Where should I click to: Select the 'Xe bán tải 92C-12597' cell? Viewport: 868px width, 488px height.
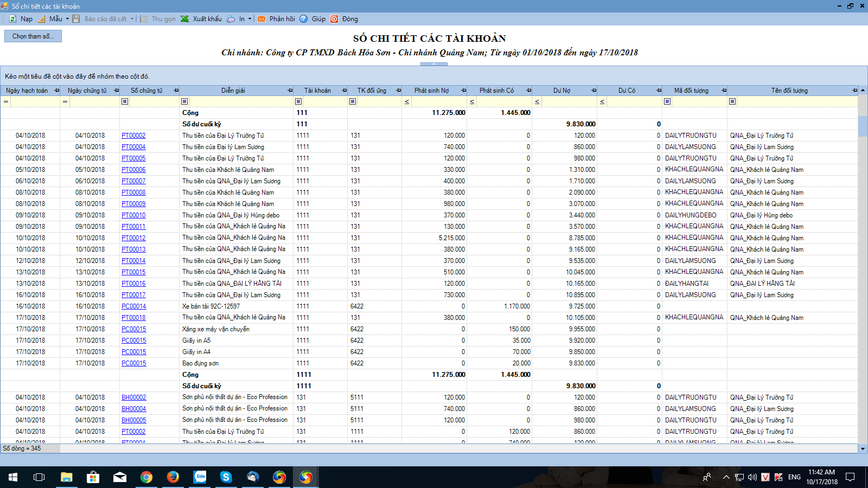pos(237,306)
